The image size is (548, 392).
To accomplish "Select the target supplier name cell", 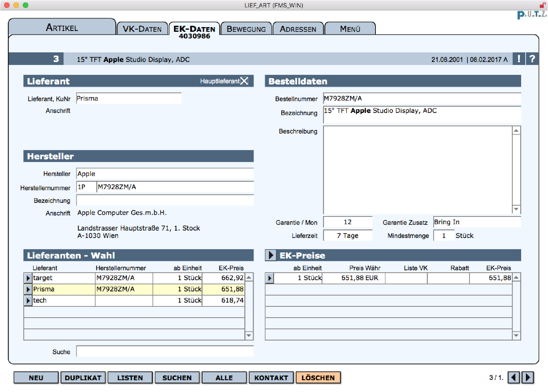I will click(x=64, y=278).
